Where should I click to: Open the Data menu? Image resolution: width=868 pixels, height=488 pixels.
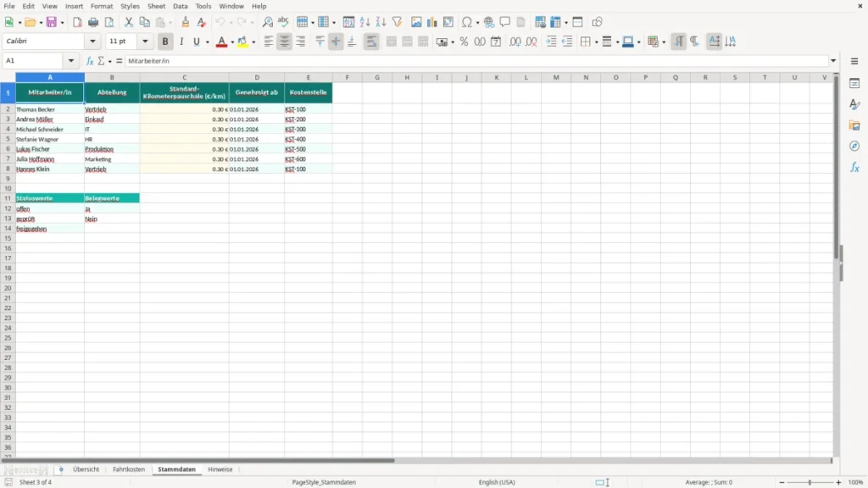181,6
